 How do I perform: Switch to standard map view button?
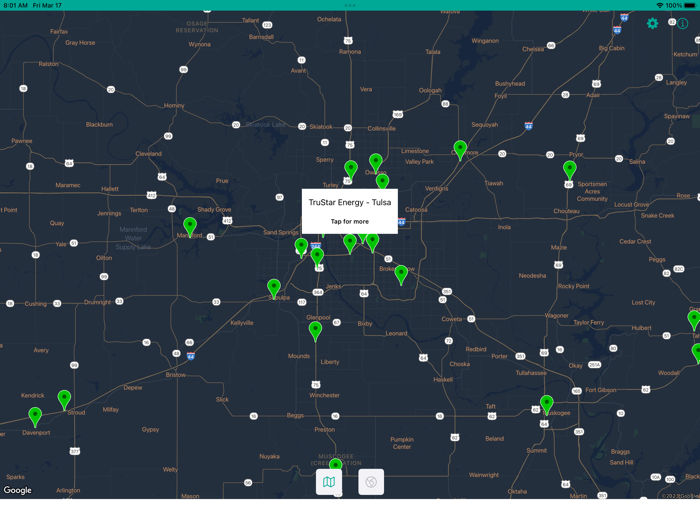329,482
